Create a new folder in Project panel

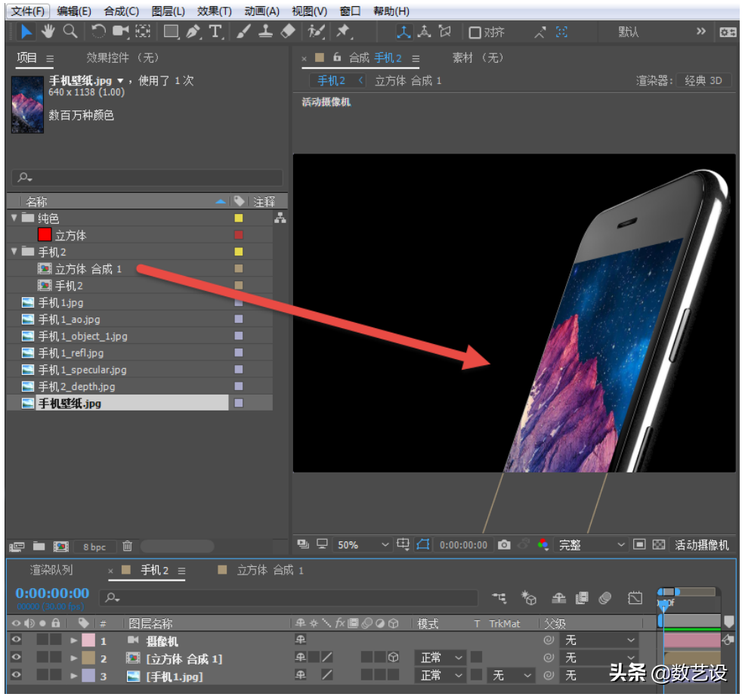click(39, 546)
